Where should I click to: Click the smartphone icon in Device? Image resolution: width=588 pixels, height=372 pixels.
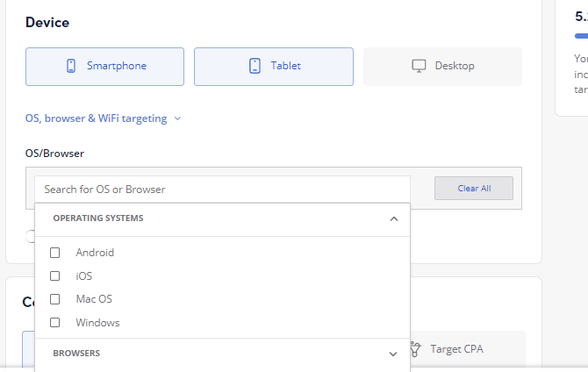coord(71,66)
